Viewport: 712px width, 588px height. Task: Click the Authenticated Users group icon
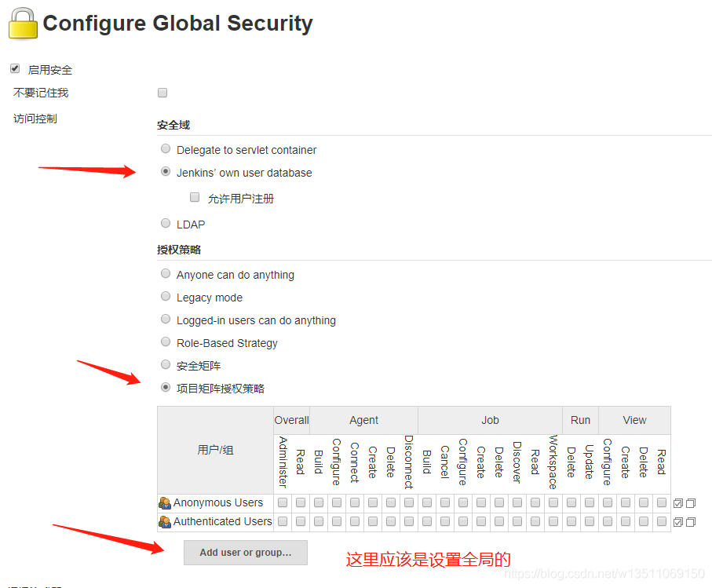[165, 522]
